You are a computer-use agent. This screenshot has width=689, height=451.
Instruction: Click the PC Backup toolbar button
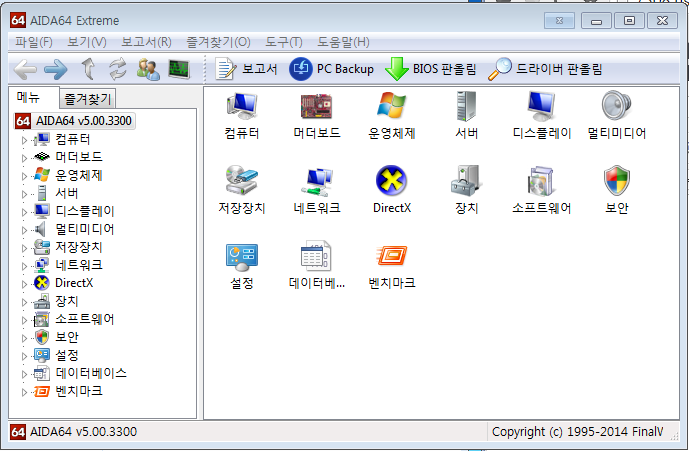(x=331, y=69)
